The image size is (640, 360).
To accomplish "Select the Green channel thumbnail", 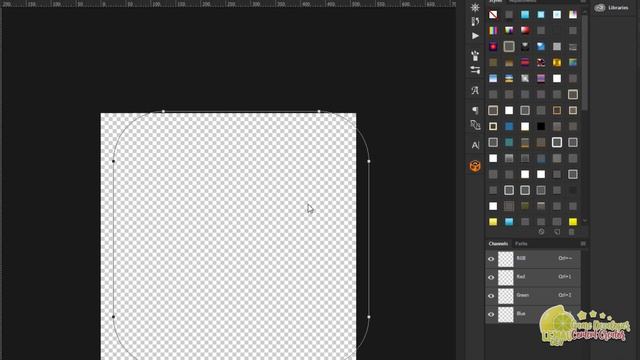I will point(506,296).
